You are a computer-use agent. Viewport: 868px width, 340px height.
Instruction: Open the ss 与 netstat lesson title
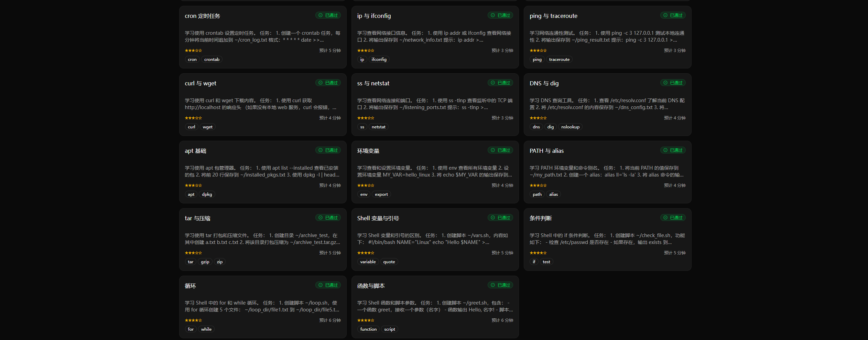coord(373,83)
